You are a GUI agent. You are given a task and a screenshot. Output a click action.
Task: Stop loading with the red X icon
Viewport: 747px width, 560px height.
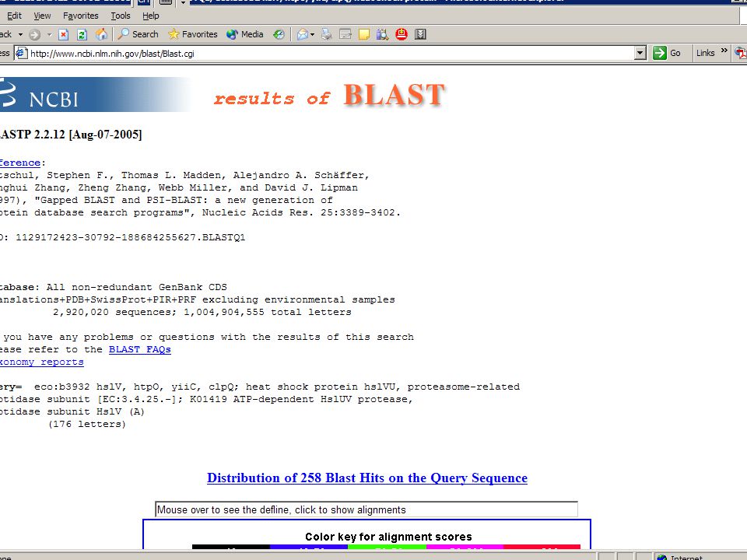coord(63,34)
